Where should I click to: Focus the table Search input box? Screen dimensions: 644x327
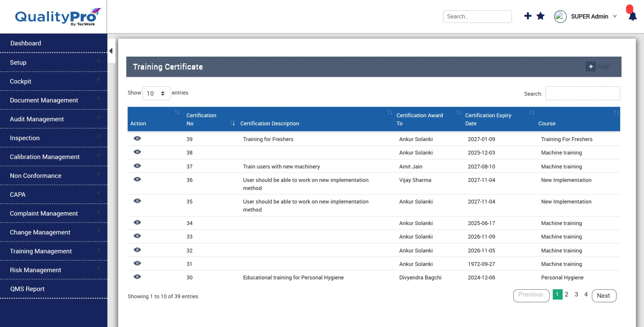(x=583, y=93)
